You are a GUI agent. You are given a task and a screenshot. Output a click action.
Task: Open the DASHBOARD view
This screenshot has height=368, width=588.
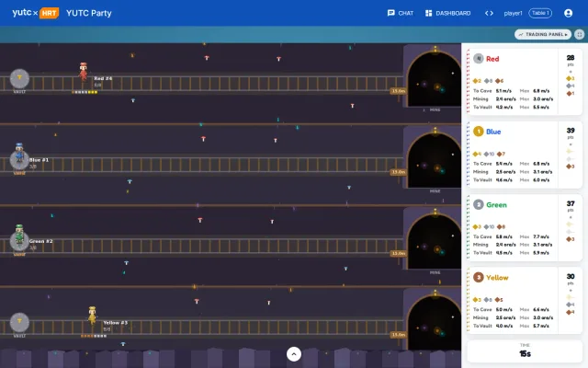click(447, 13)
